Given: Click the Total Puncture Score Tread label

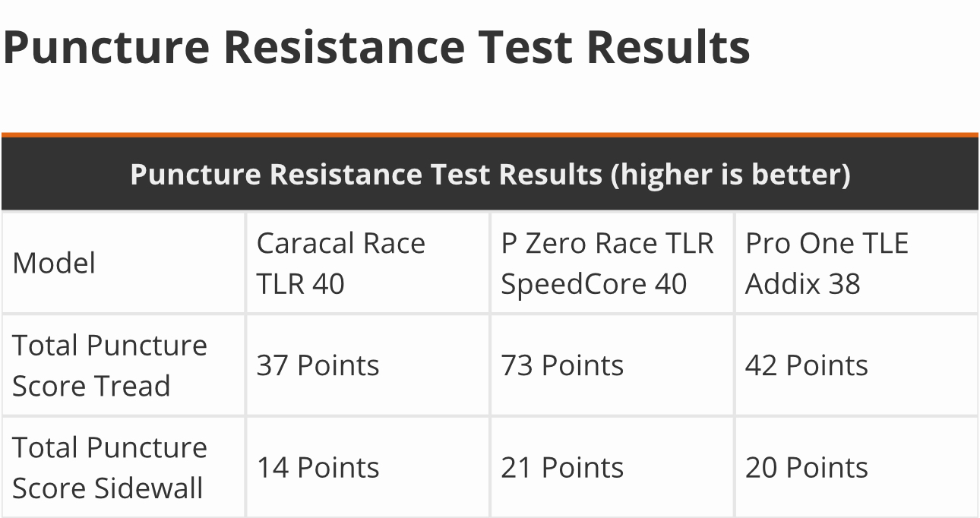Looking at the screenshot, I should 109,365.
